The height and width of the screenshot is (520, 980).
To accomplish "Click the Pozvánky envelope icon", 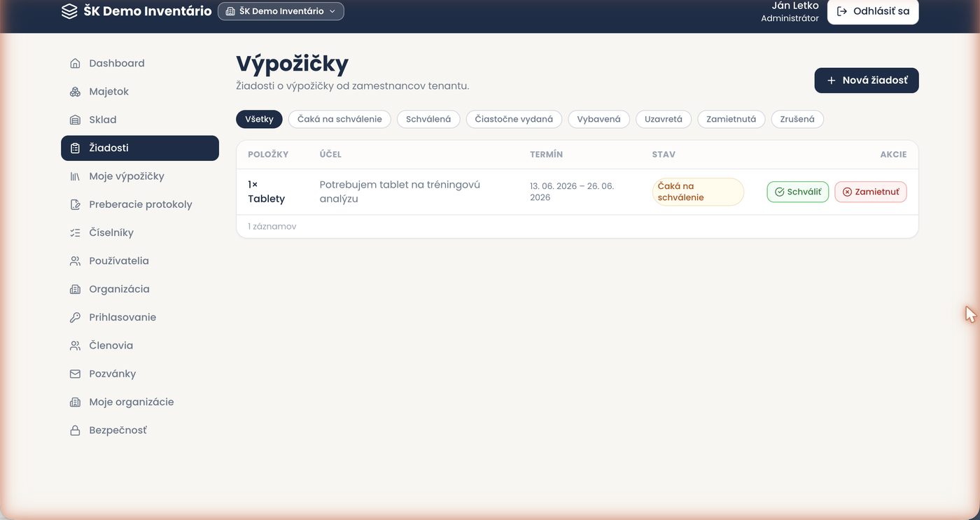I will [75, 374].
